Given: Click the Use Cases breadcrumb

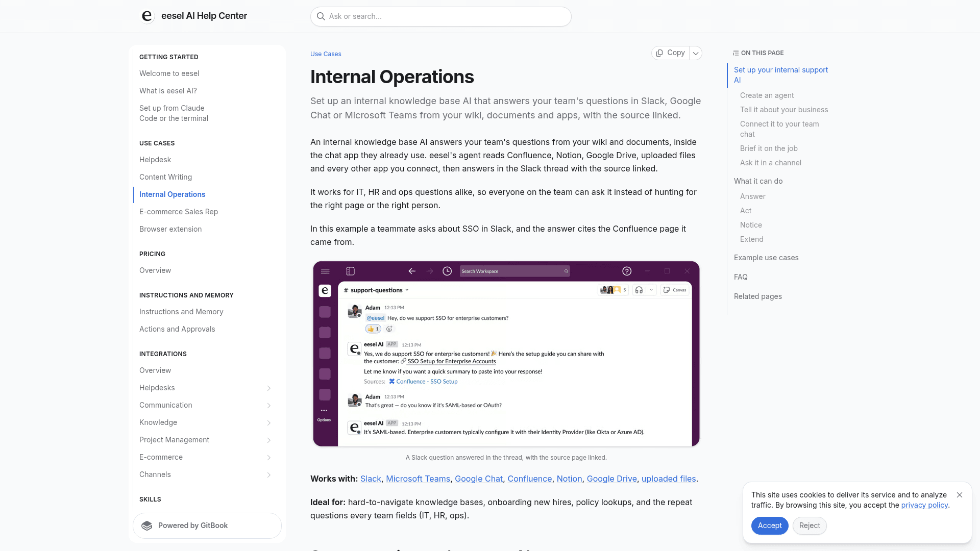Looking at the screenshot, I should 326,54.
